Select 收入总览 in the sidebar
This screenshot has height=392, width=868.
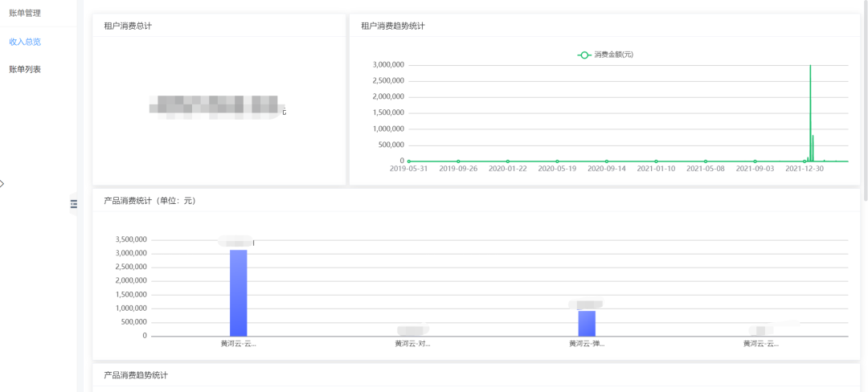25,42
